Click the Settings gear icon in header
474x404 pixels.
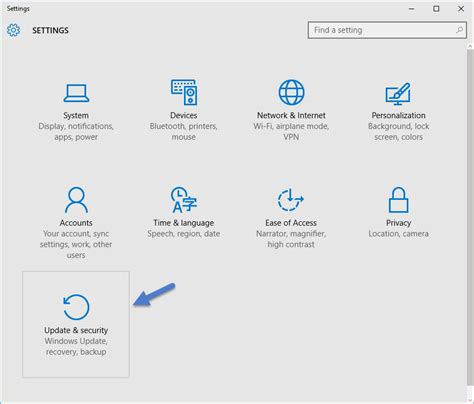tap(13, 30)
